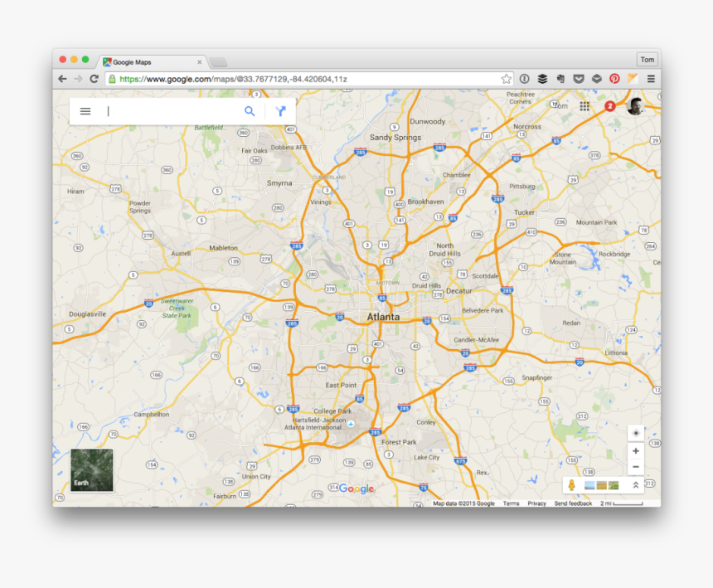
Task: Show my location with the target icon
Action: click(636, 433)
